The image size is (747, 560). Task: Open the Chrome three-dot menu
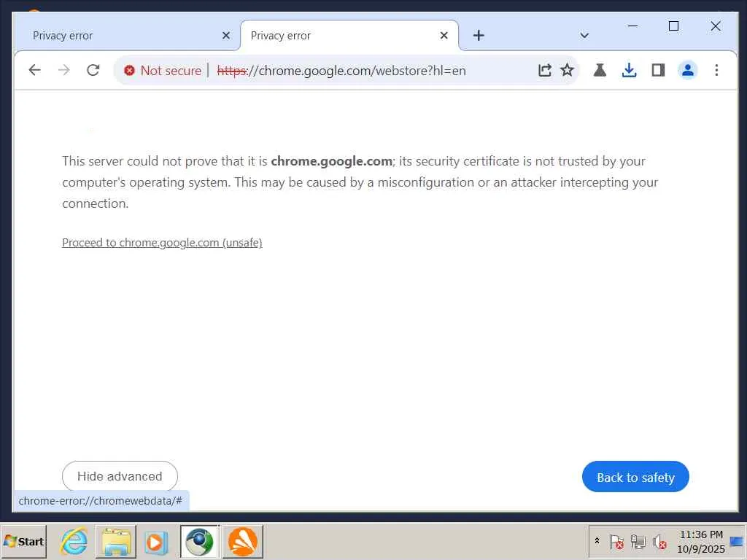click(716, 71)
